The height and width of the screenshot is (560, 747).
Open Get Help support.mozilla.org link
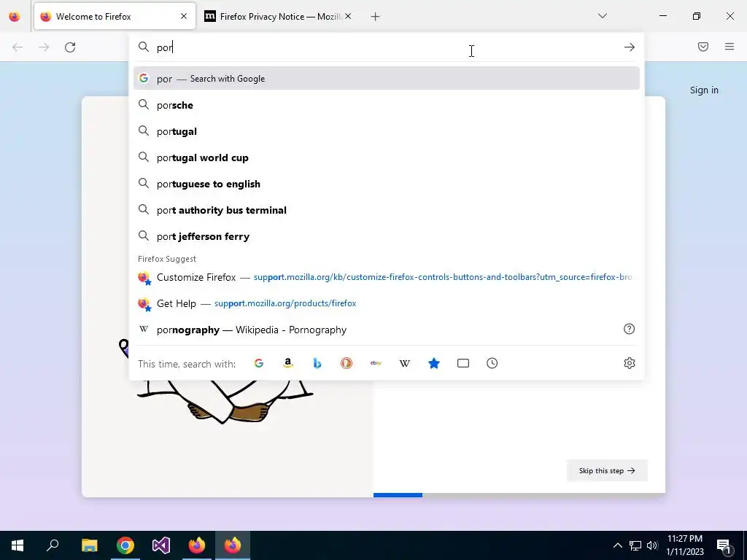click(387, 303)
